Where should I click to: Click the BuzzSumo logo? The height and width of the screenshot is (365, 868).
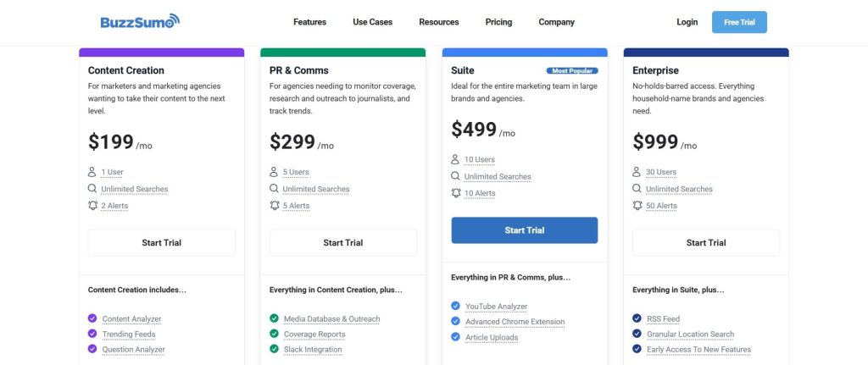140,22
